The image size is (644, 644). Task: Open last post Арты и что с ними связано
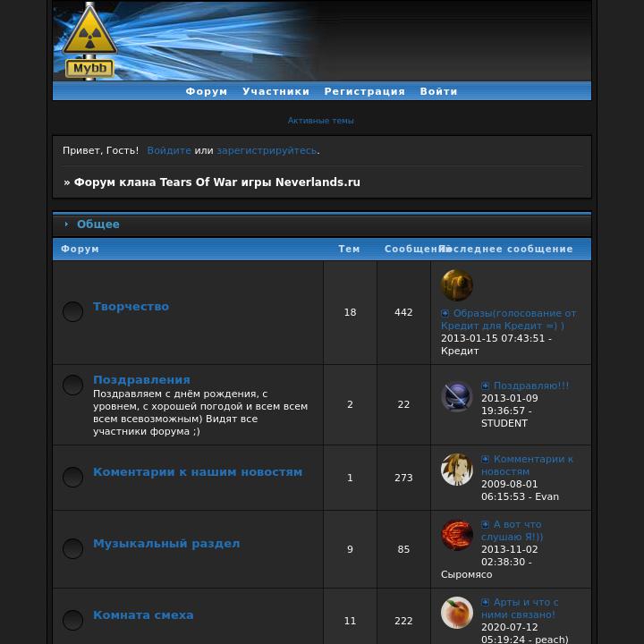tap(520, 608)
